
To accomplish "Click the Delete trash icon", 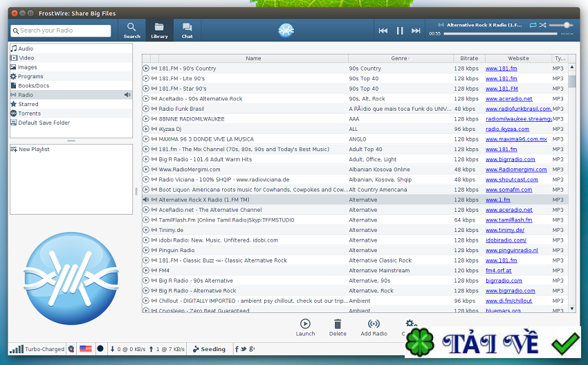I will pyautogui.click(x=338, y=323).
